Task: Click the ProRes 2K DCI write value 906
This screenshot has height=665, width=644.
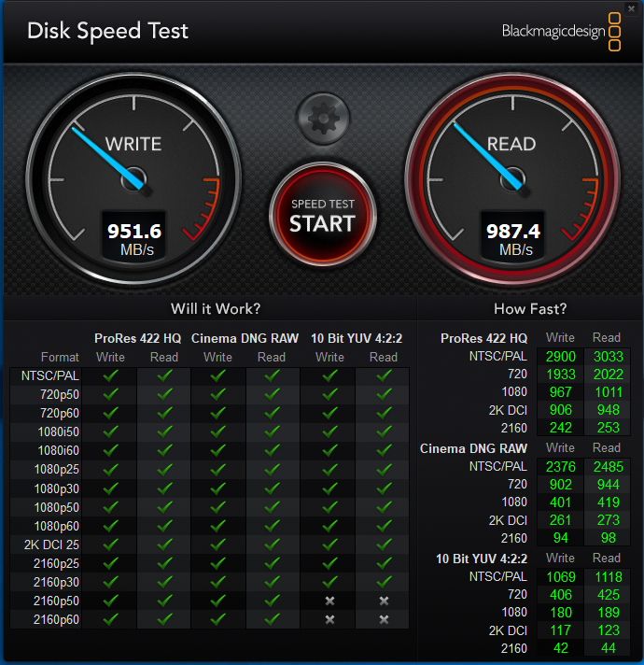Action: coord(561,410)
